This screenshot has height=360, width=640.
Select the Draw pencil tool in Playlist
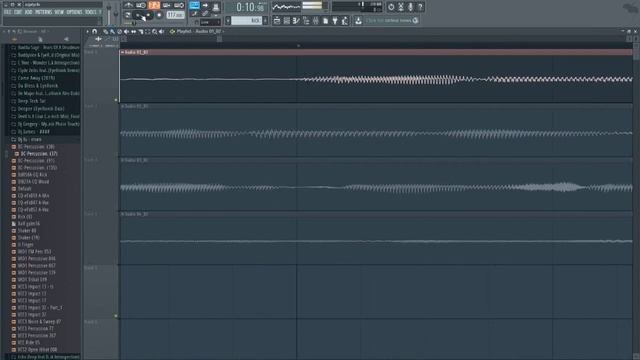point(105,31)
